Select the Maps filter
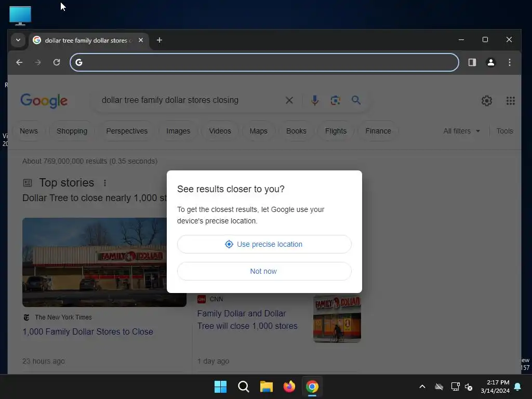This screenshot has width=532, height=399. point(259,131)
